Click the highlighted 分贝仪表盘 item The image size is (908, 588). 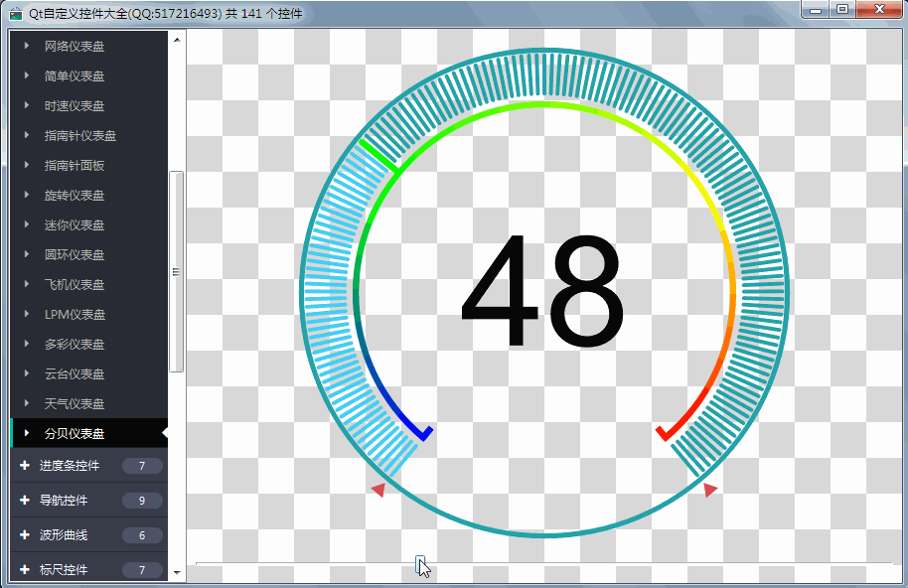(x=75, y=433)
